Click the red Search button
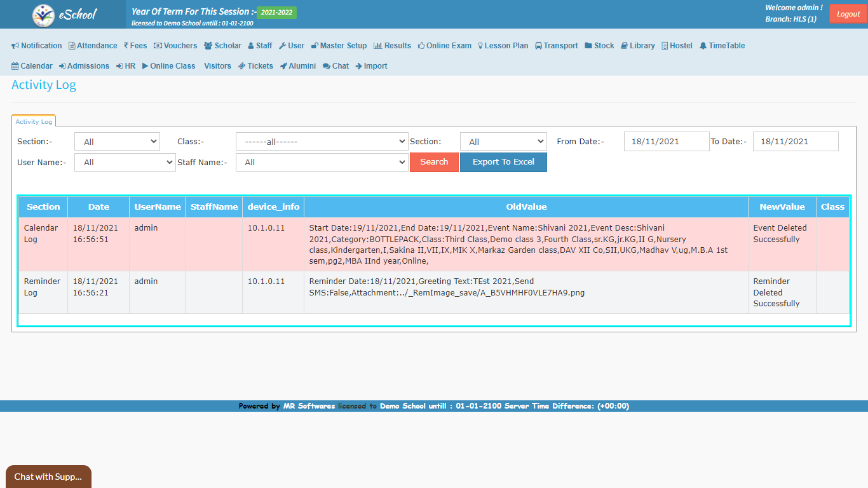 [x=434, y=162]
